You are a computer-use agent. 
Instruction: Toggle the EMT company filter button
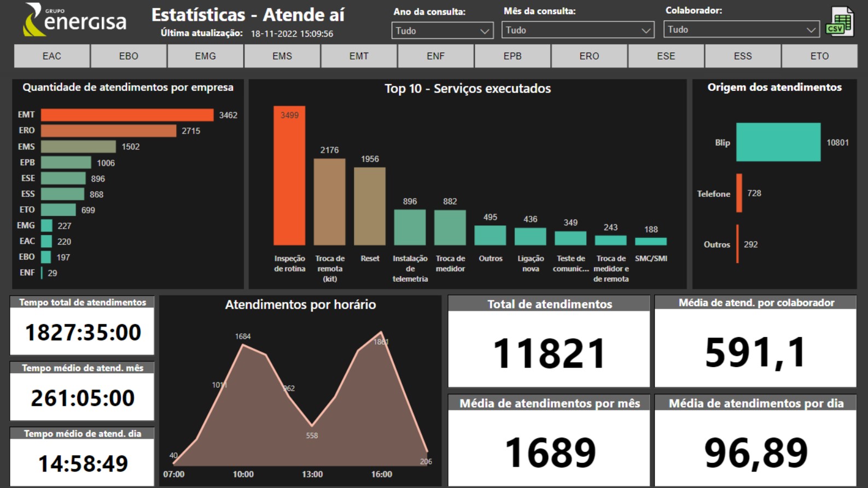click(x=359, y=56)
